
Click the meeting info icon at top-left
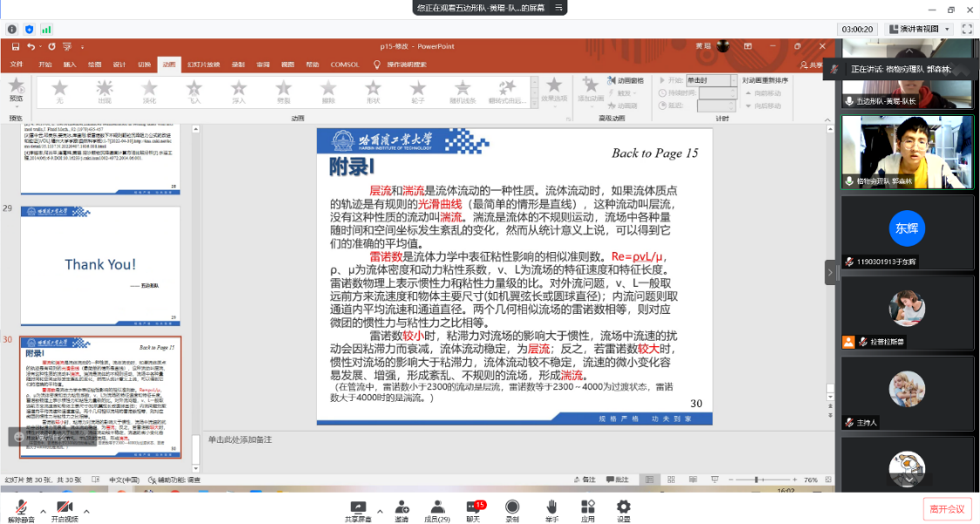(10, 29)
